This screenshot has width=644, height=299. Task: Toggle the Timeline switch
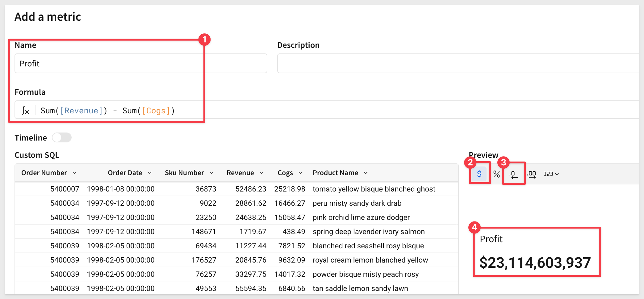pyautogui.click(x=62, y=137)
